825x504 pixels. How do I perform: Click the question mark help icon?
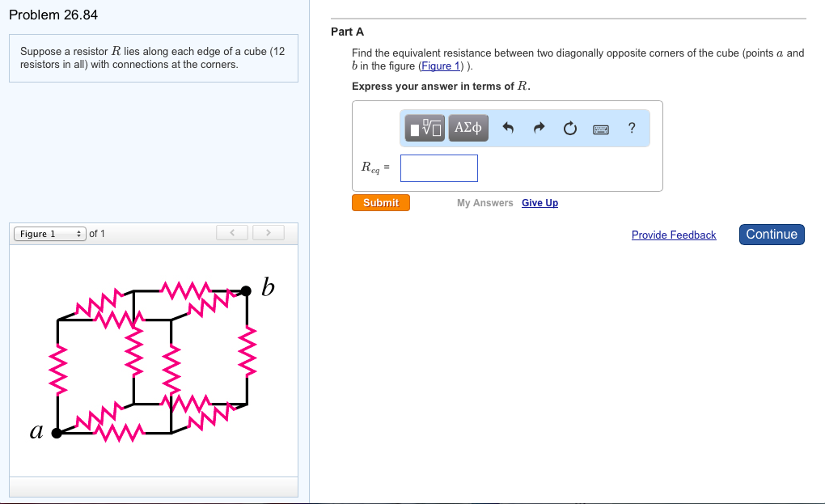[x=632, y=128]
